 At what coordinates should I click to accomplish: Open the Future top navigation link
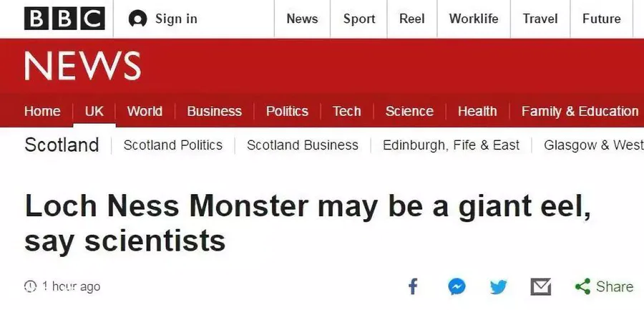[601, 19]
